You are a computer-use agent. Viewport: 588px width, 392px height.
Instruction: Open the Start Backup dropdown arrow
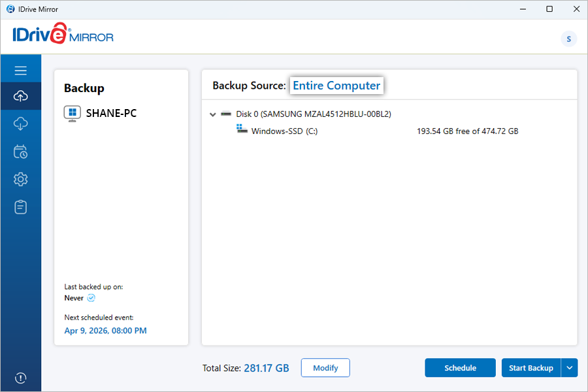click(x=569, y=368)
